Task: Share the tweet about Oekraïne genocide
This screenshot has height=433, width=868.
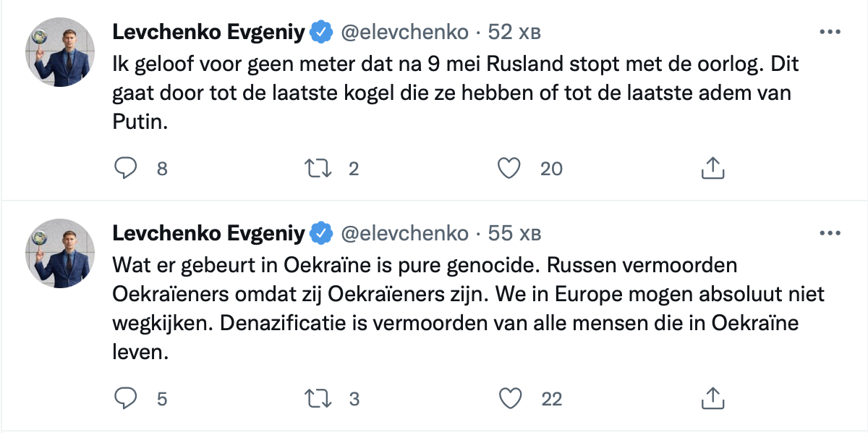Action: (713, 398)
